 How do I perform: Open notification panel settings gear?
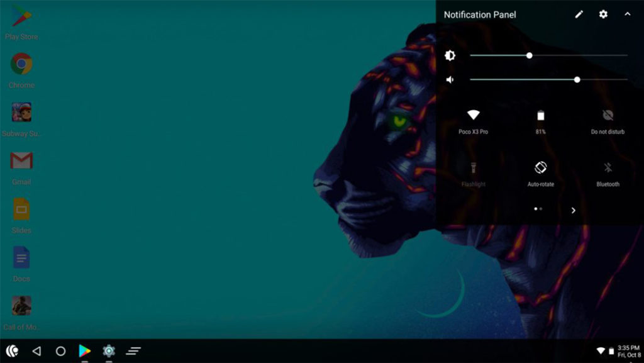(x=603, y=14)
